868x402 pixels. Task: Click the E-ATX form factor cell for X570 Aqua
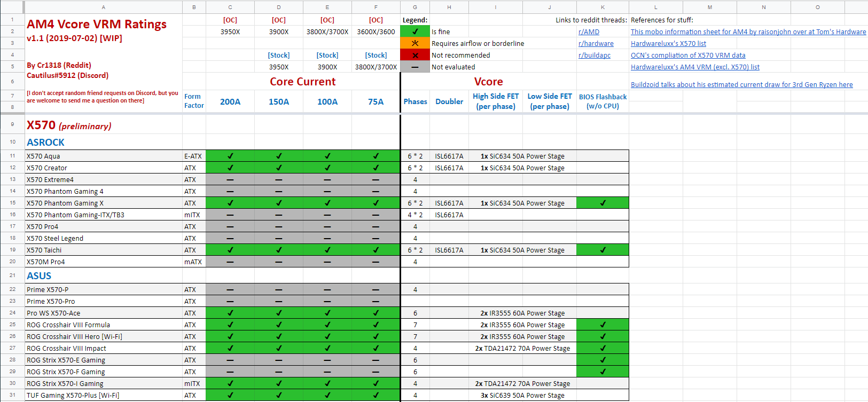tap(194, 156)
